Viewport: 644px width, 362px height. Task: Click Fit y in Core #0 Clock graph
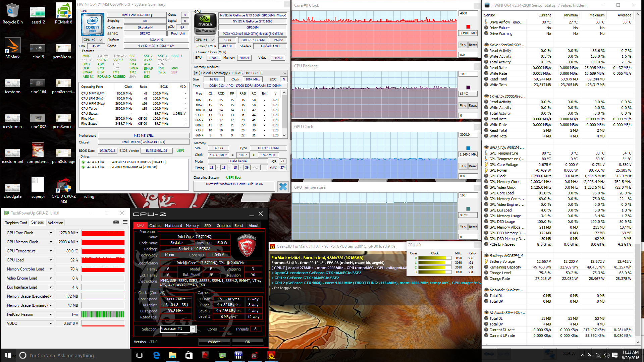pos(463,45)
